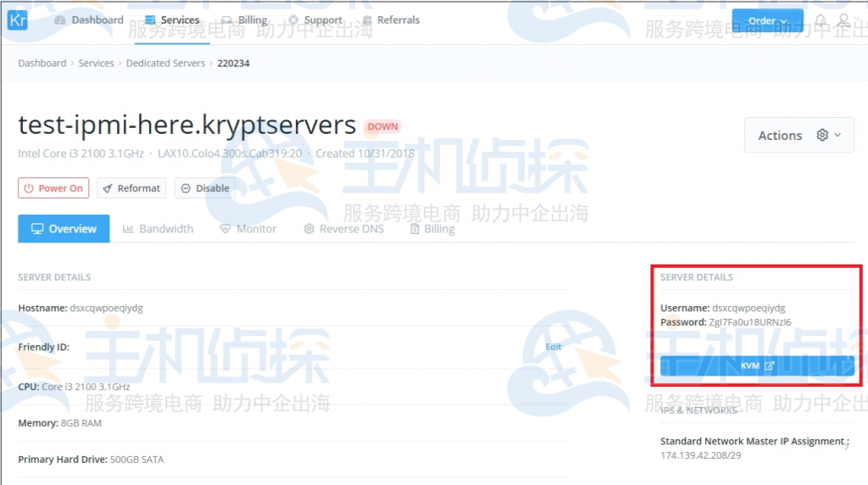The image size is (868, 485).
Task: Click the Created 10/31/2018 text
Action: click(x=364, y=153)
